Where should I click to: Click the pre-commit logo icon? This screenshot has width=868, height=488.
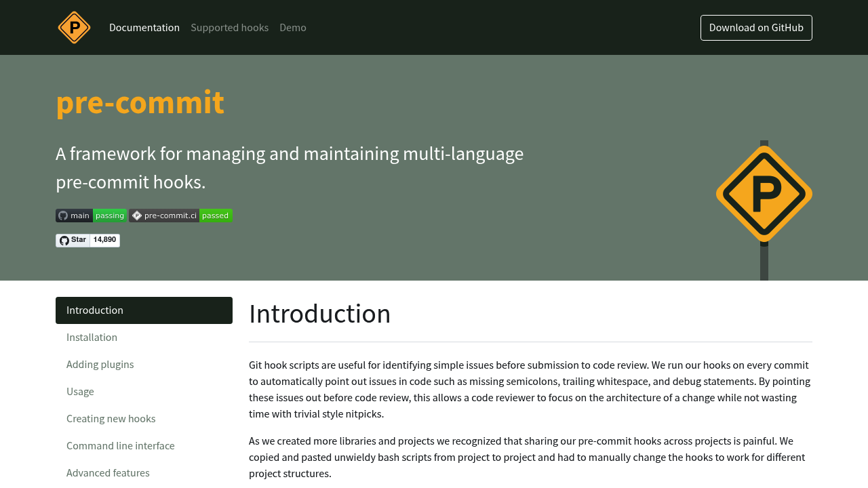click(x=73, y=27)
